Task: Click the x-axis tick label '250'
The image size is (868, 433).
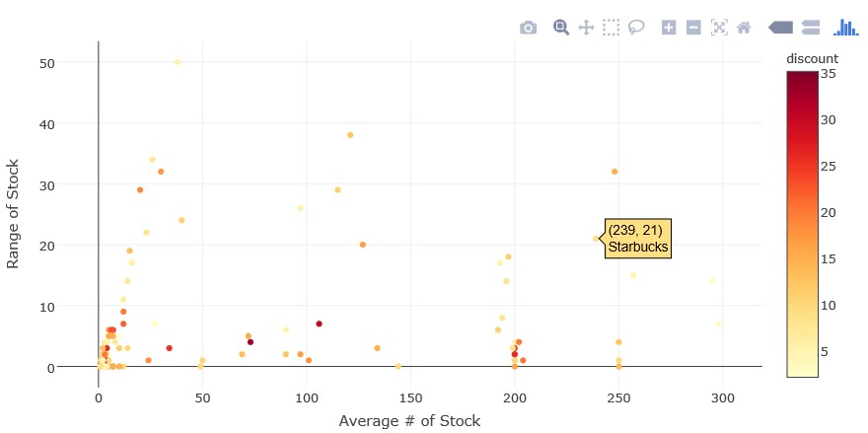Action: click(x=618, y=397)
